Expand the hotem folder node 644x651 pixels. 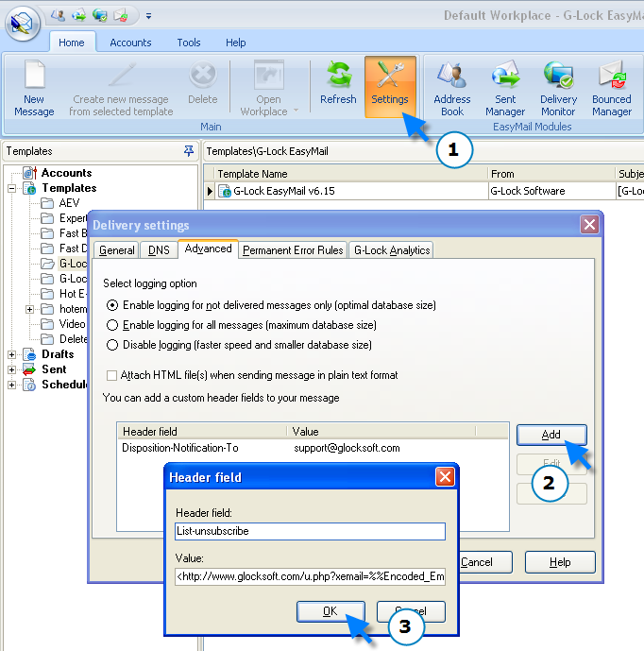pyautogui.click(x=29, y=309)
